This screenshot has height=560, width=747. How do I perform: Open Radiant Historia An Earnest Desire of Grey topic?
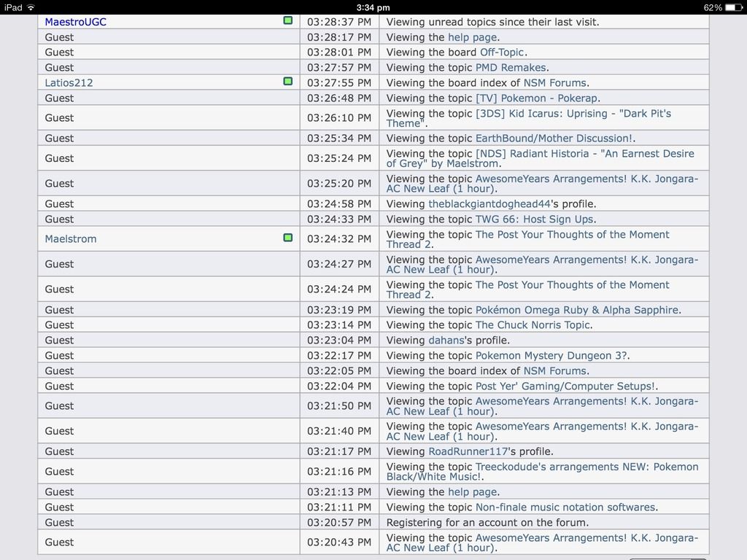pos(541,158)
